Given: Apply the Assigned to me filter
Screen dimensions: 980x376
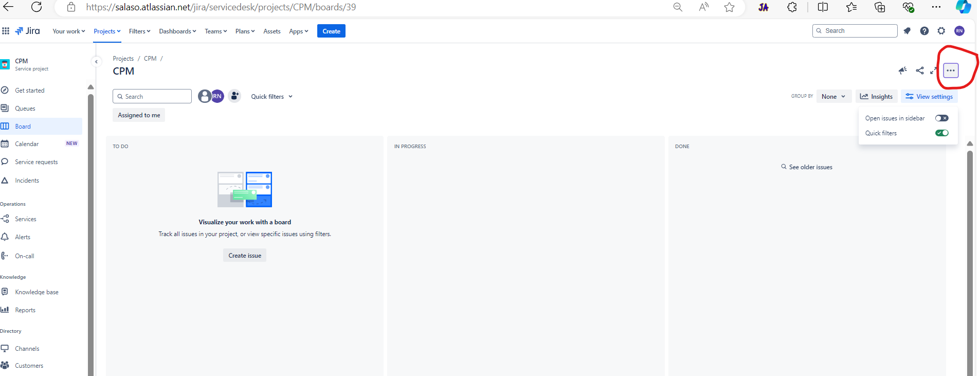Looking at the screenshot, I should pos(139,115).
